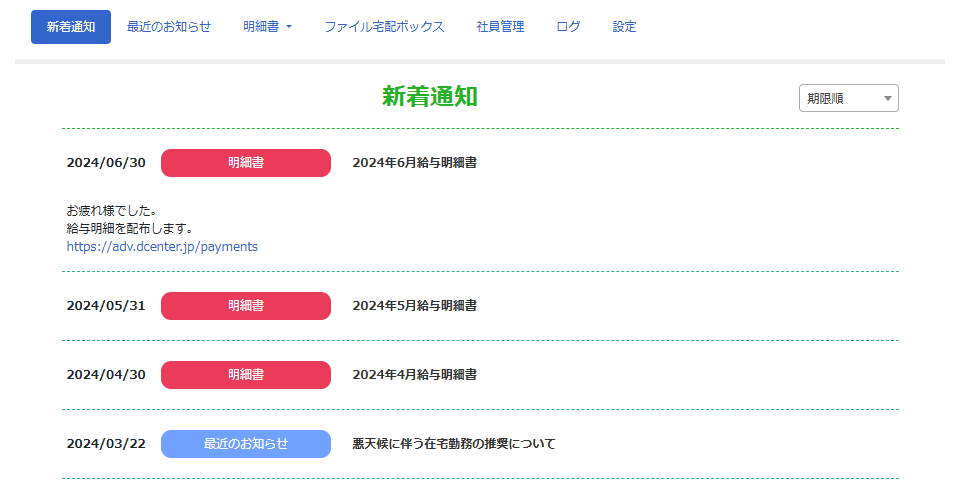Open 悪天候に伴う在宅勤務の推奨について notice
The width and height of the screenshot is (960, 504).
[x=453, y=444]
